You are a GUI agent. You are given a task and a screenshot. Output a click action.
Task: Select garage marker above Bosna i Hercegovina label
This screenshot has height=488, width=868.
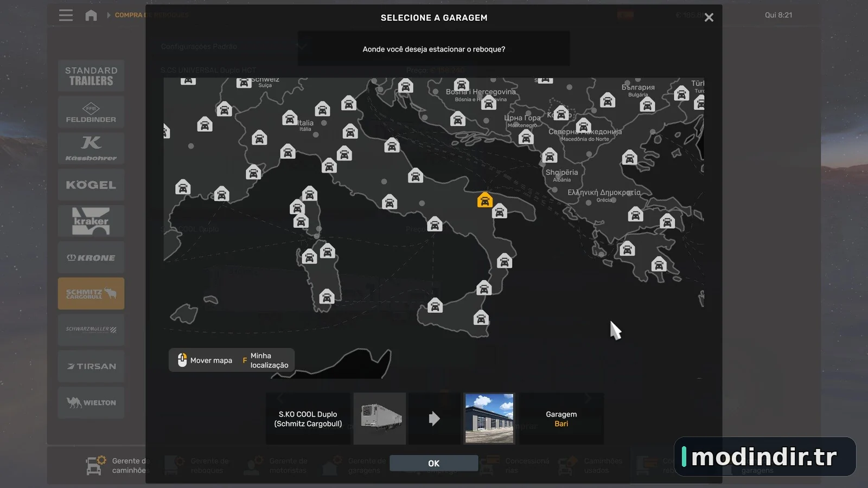click(x=461, y=85)
